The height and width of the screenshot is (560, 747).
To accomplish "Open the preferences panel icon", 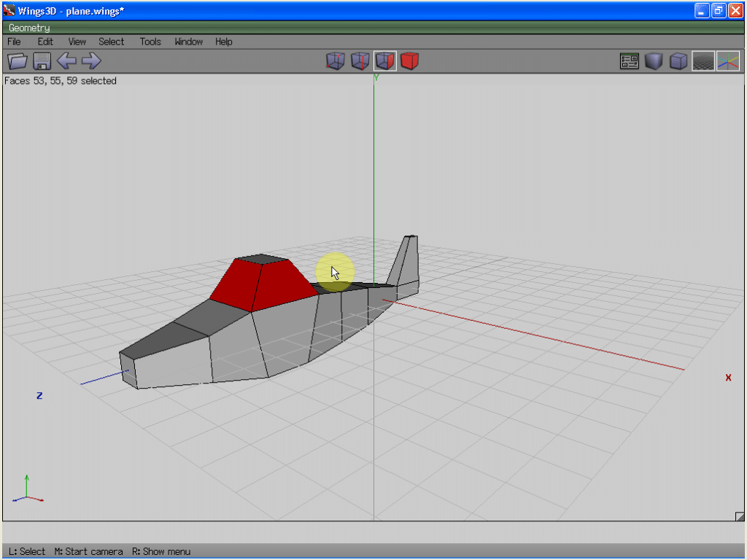I will click(629, 61).
